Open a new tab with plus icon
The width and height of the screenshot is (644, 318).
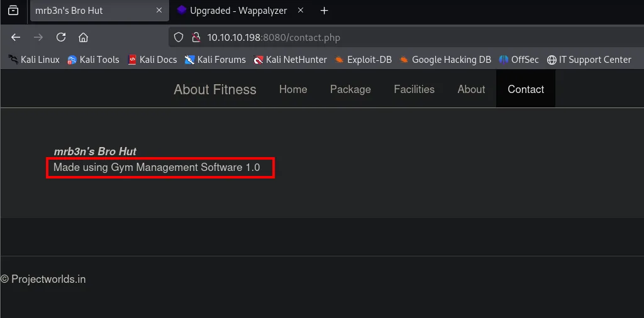324,11
